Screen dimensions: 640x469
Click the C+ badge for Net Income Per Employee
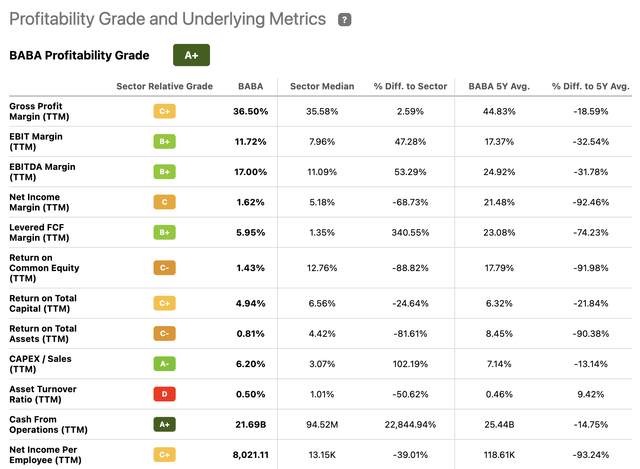(165, 457)
